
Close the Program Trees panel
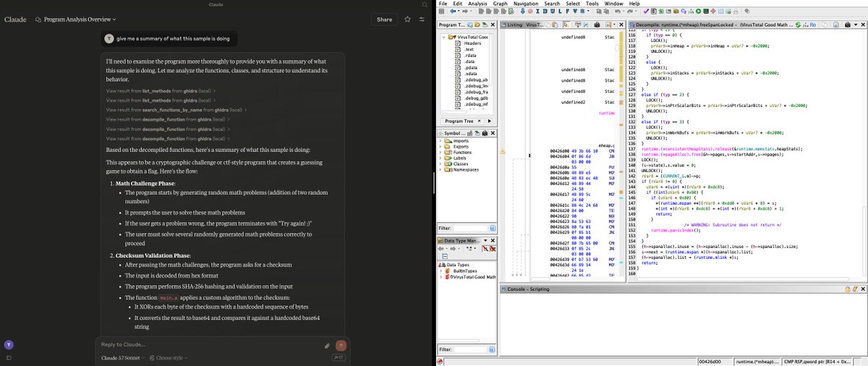tap(493, 25)
